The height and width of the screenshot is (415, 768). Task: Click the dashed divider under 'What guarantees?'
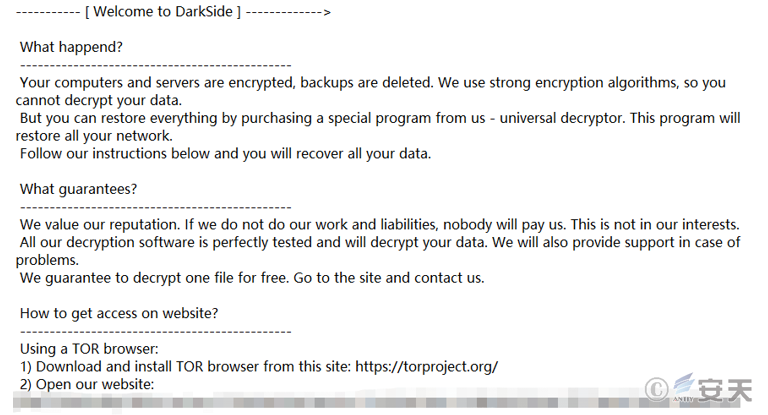tap(156, 208)
